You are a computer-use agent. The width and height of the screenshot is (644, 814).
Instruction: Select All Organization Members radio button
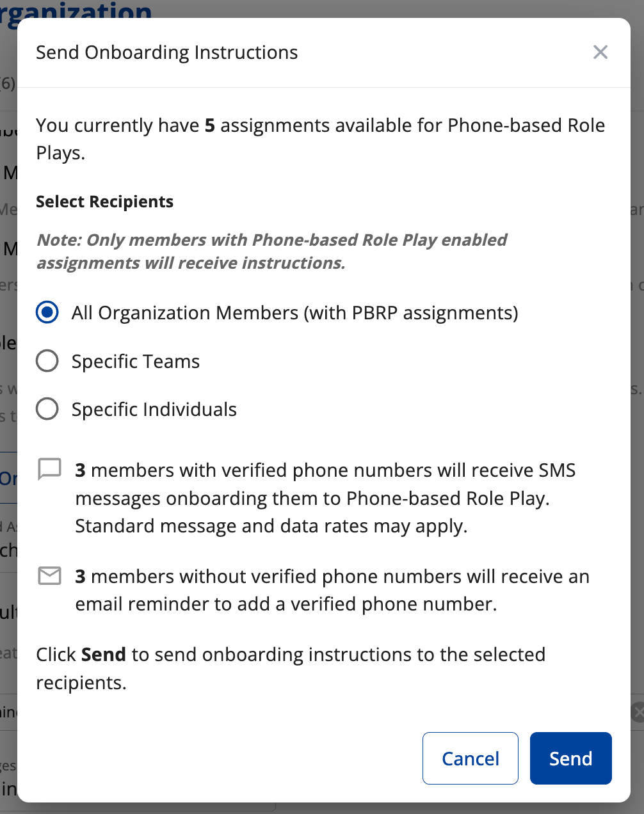[x=47, y=312]
